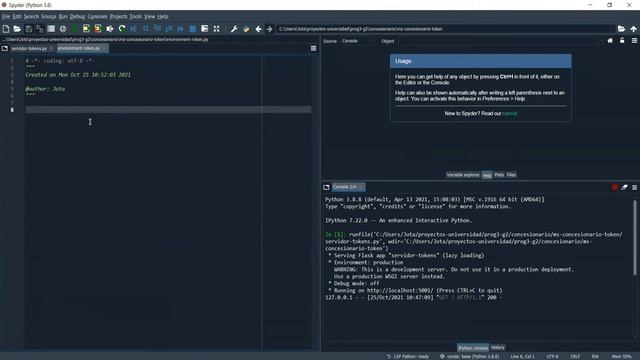Viewport: 640px width, 360px height.
Task: Click the symbol finder @ icon
Action: [x=63, y=29]
